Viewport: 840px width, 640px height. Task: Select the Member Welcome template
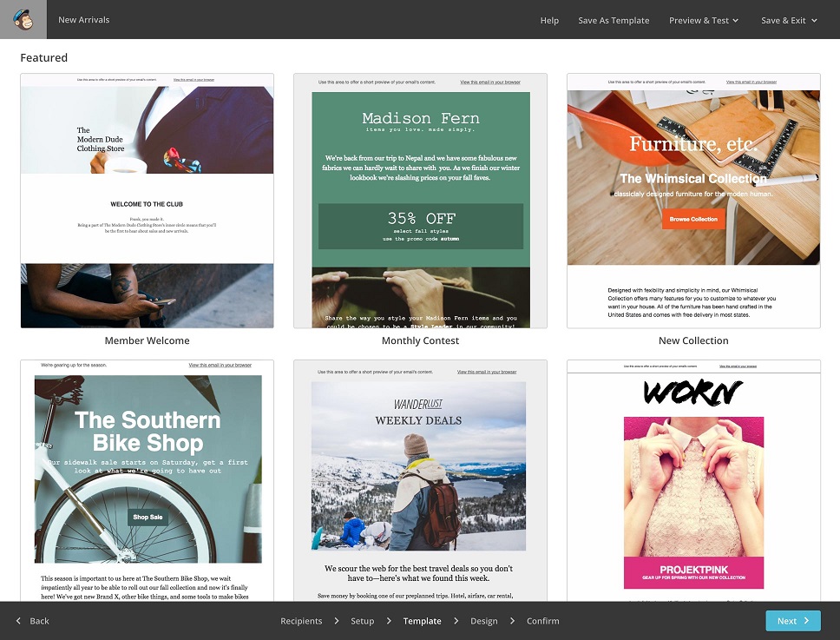point(147,200)
